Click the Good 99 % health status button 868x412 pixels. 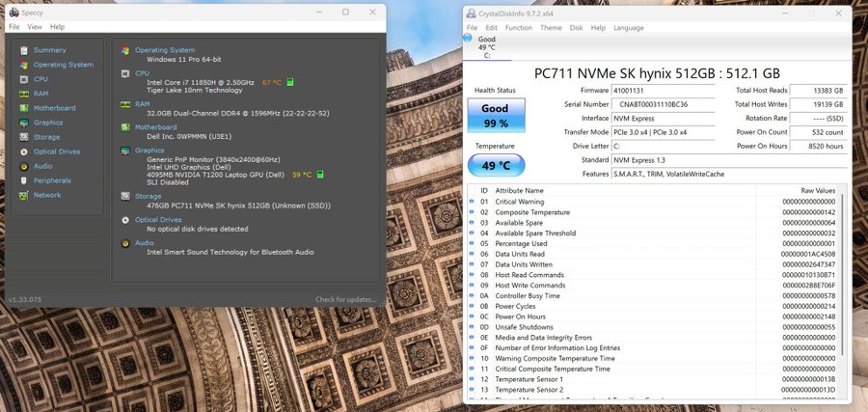click(x=495, y=117)
